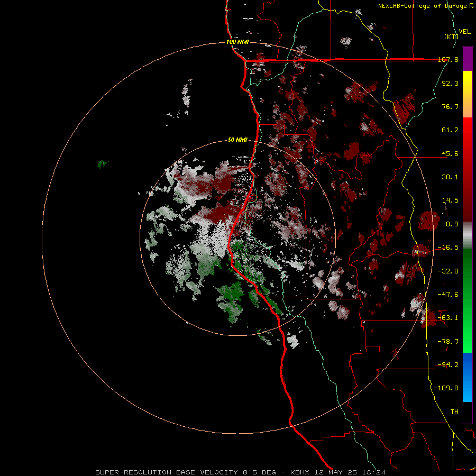The width and height of the screenshot is (476, 476).
Task: Pick the green segment of the color bar
Action: [x=467, y=300]
